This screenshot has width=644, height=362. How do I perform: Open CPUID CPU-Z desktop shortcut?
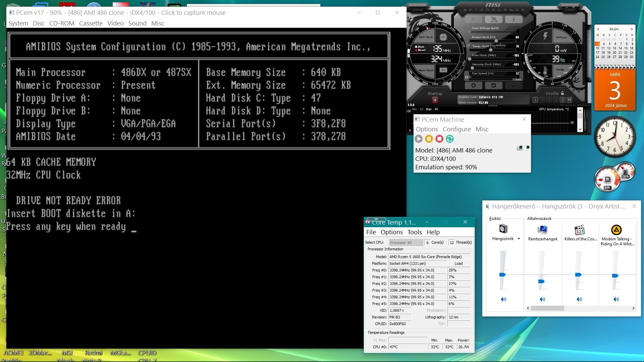[x=147, y=355]
